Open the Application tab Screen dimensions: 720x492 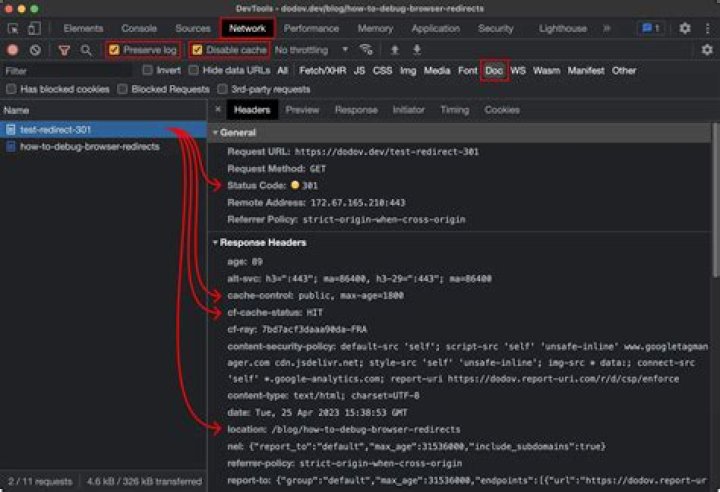[x=436, y=28]
